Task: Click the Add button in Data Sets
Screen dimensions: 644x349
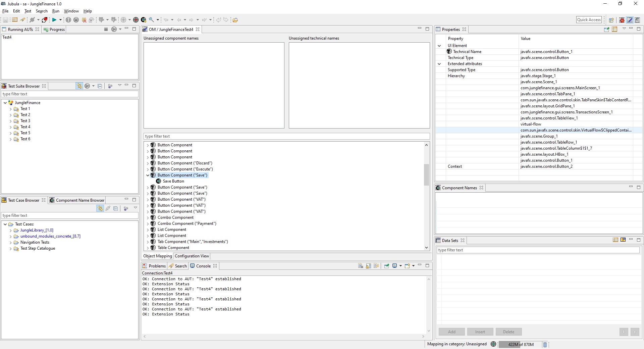Action: tap(452, 332)
